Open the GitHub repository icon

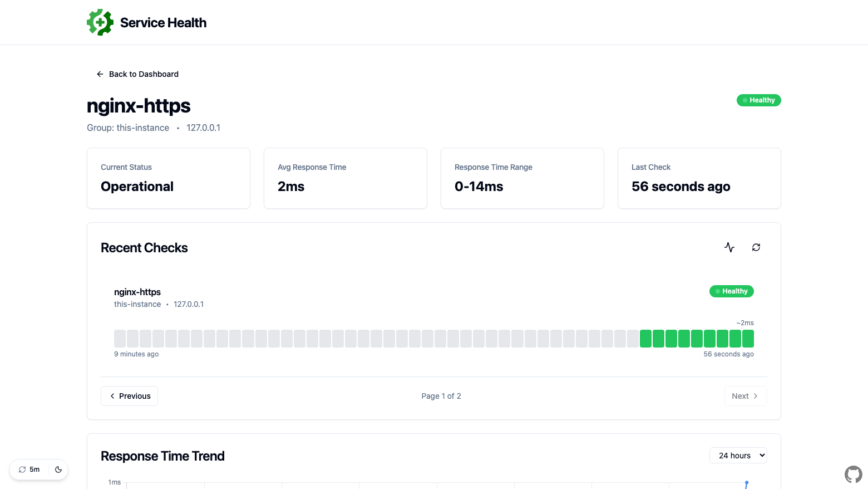(x=854, y=475)
